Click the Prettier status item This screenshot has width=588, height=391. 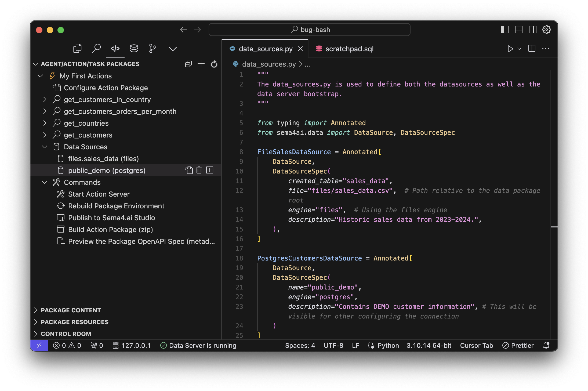518,345
